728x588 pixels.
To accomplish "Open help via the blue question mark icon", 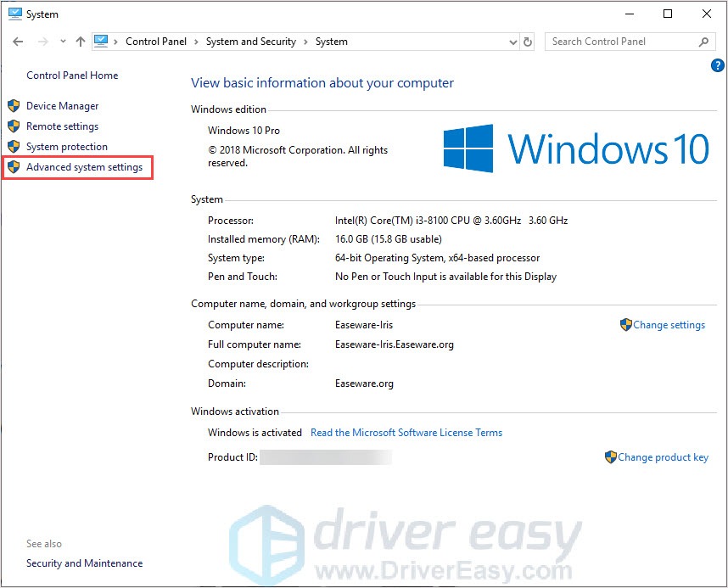I will pos(717,65).
